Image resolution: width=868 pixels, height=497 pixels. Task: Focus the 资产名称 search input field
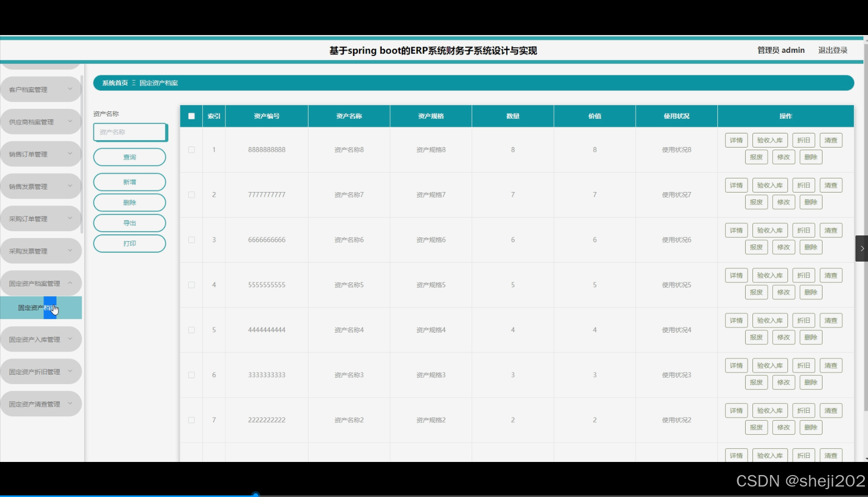[x=130, y=132]
